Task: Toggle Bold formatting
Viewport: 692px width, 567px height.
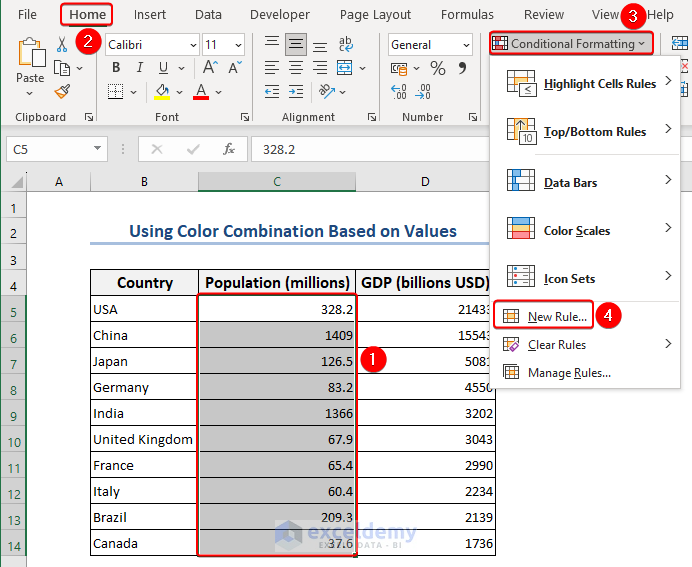Action: click(x=116, y=68)
